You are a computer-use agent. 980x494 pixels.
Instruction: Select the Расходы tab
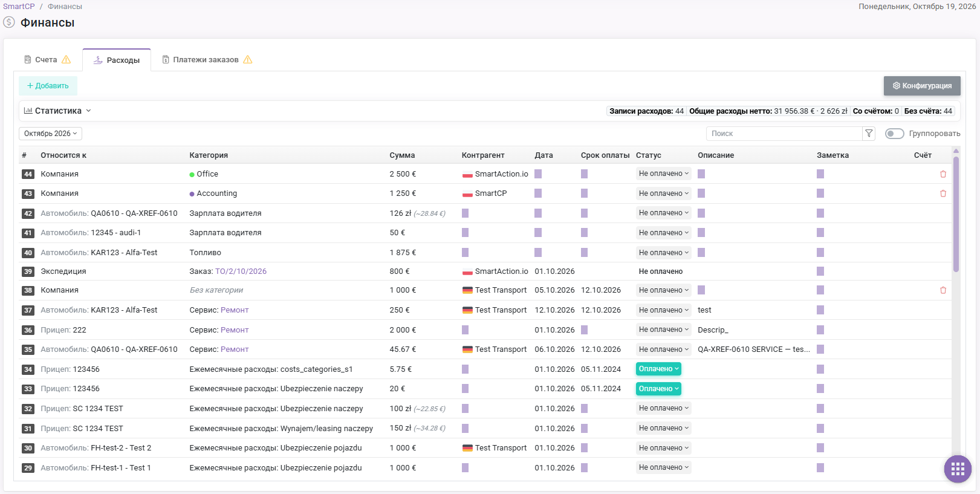pyautogui.click(x=117, y=60)
